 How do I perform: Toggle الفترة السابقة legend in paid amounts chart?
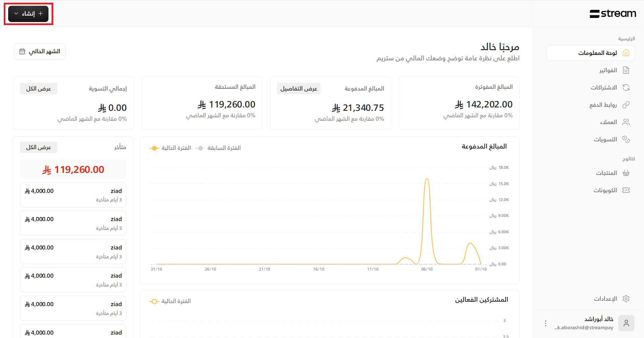click(x=218, y=148)
